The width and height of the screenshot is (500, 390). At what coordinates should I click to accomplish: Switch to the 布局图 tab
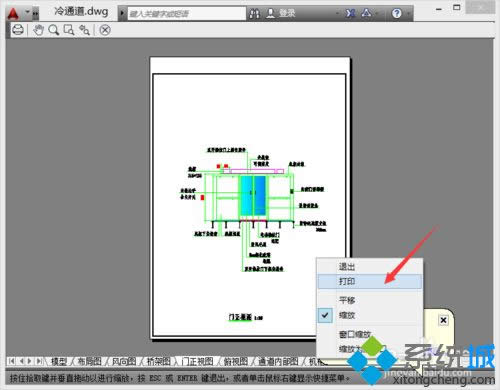(89, 361)
